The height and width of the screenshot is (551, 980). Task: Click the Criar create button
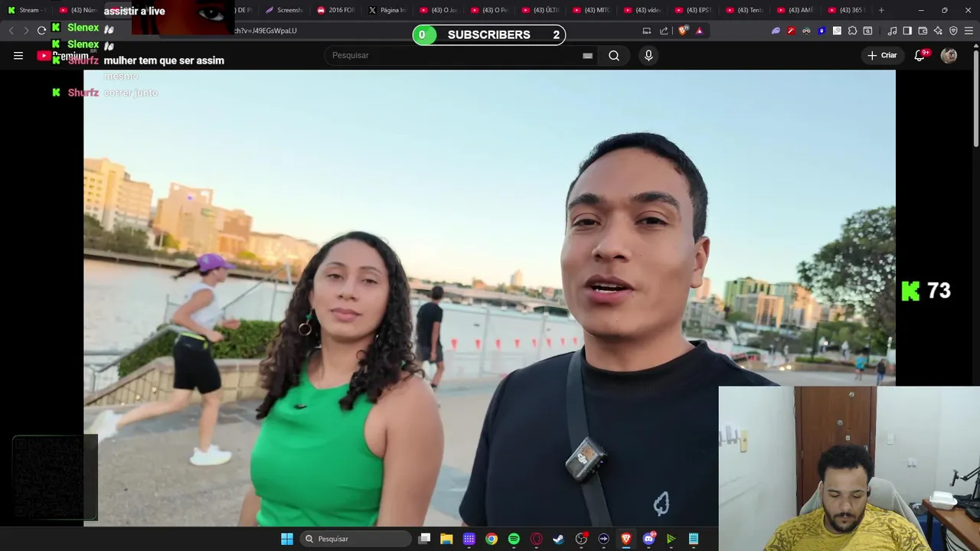[881, 55]
